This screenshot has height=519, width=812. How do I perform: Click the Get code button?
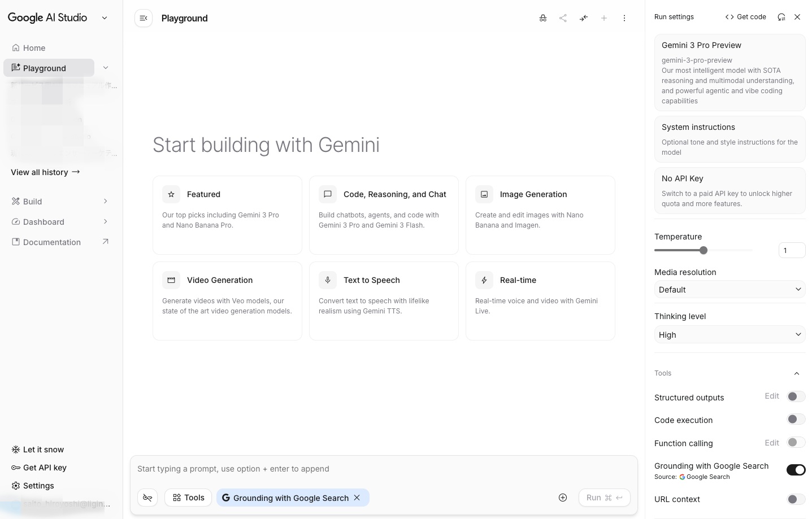coord(745,16)
